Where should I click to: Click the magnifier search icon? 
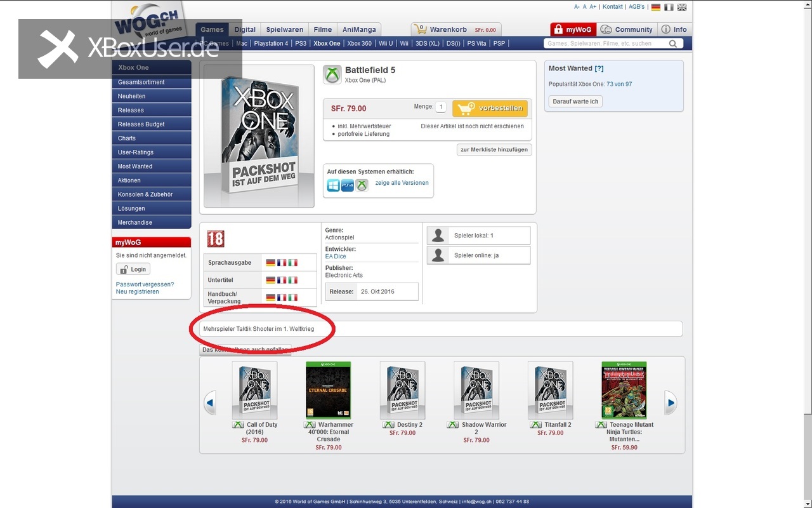673,44
